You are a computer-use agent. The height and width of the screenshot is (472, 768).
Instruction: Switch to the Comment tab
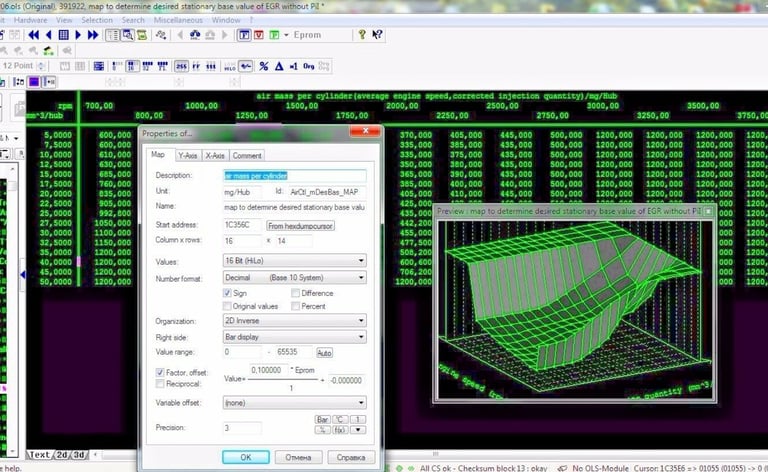coord(247,156)
